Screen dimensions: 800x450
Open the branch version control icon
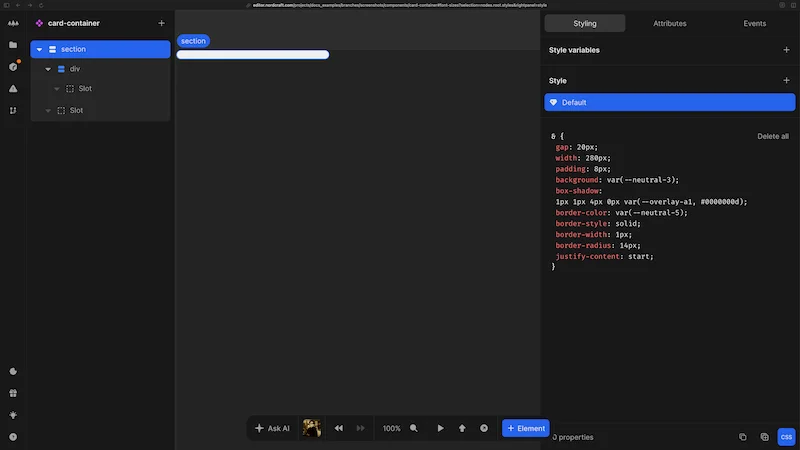13,110
